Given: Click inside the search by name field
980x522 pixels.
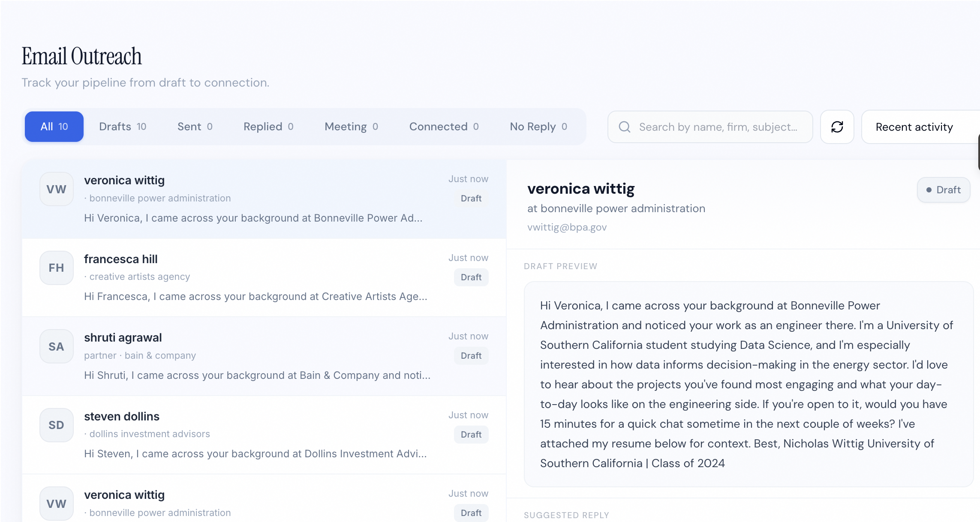Looking at the screenshot, I should [x=707, y=126].
